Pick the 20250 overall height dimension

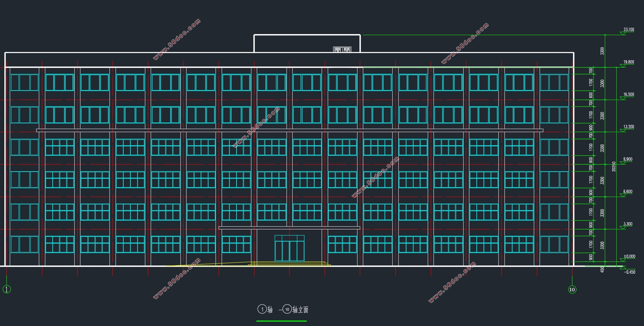(614, 167)
